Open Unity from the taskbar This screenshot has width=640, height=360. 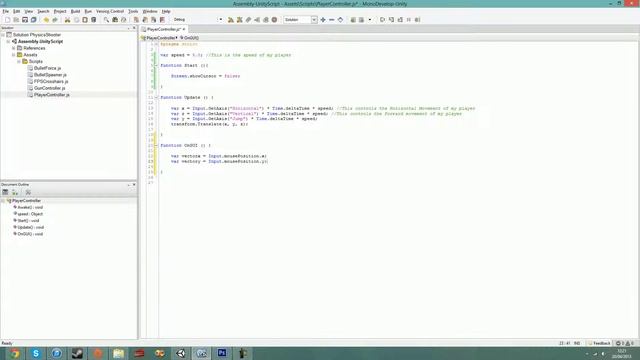(x=181, y=353)
